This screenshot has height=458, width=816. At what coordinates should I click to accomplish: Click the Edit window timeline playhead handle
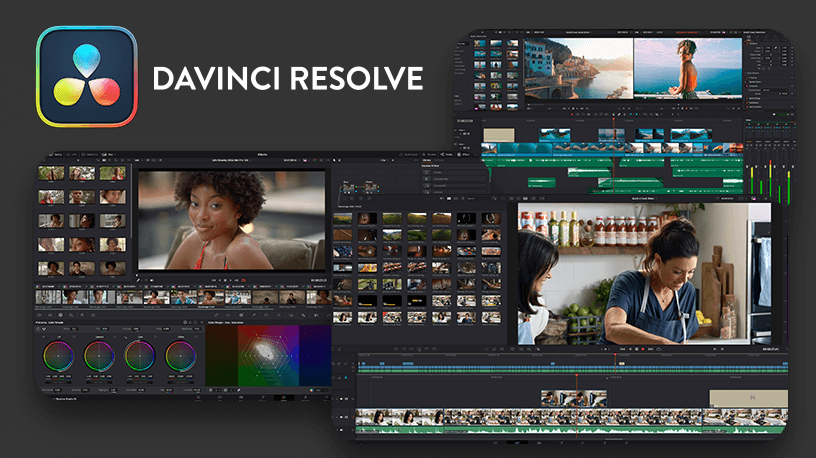pos(614,119)
